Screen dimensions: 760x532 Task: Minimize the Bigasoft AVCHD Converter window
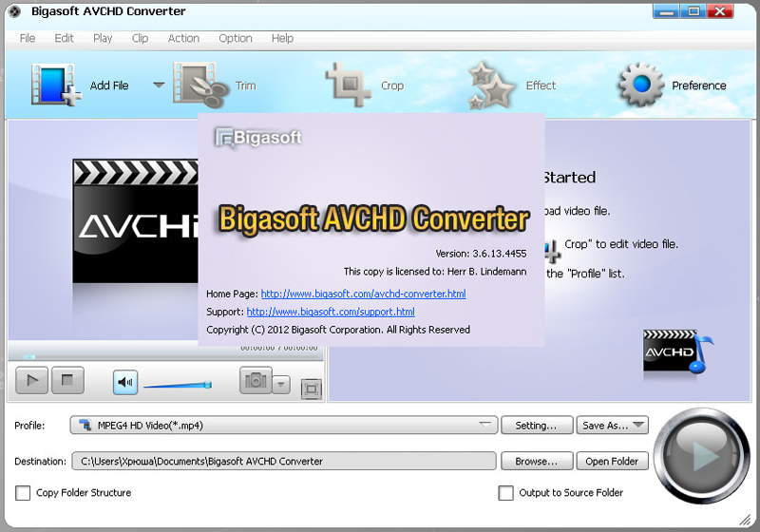coord(667,11)
